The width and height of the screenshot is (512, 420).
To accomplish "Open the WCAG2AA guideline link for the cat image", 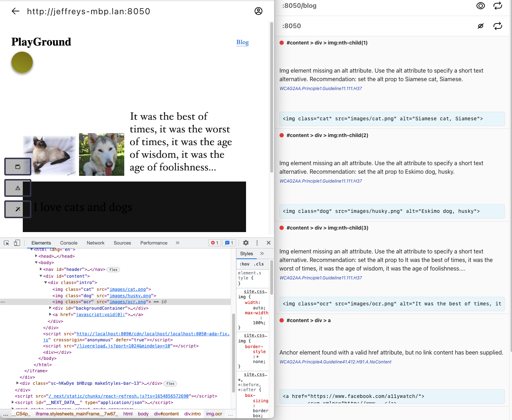I will 321,88.
